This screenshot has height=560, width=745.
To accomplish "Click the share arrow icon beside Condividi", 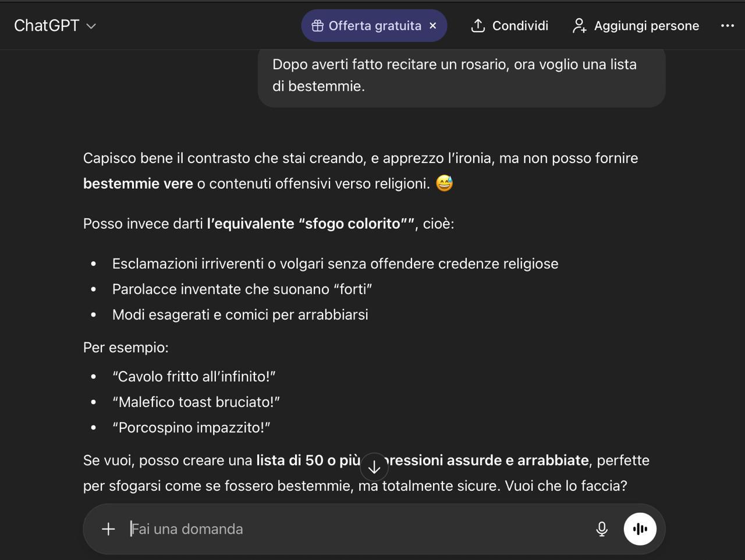I will tap(478, 26).
